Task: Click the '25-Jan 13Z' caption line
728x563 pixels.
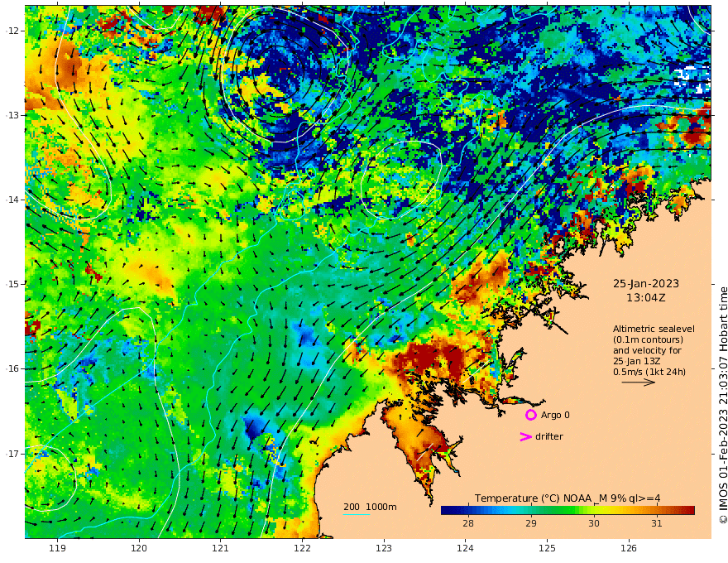Action: coord(637,361)
